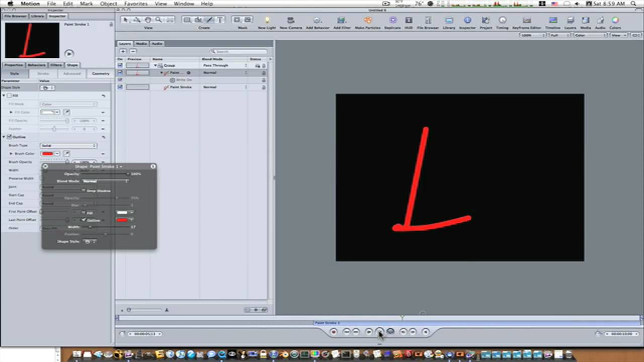Click the New Camera toolbar icon
644x362 pixels.
click(290, 21)
